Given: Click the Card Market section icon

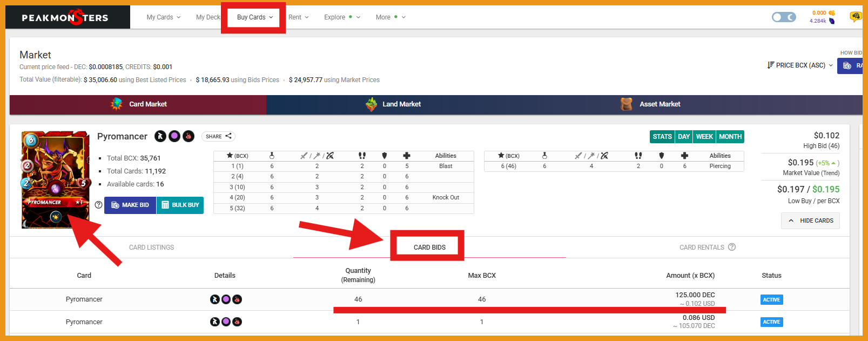Looking at the screenshot, I should (x=117, y=104).
